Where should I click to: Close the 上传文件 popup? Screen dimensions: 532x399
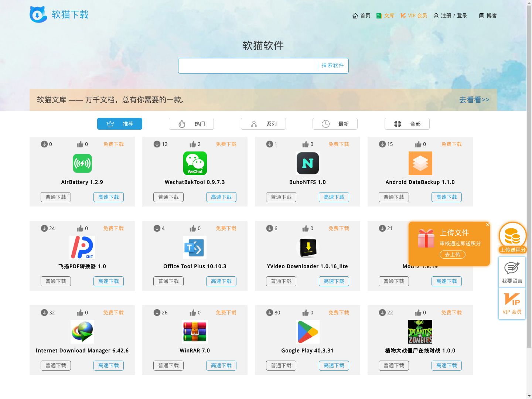pos(488,225)
